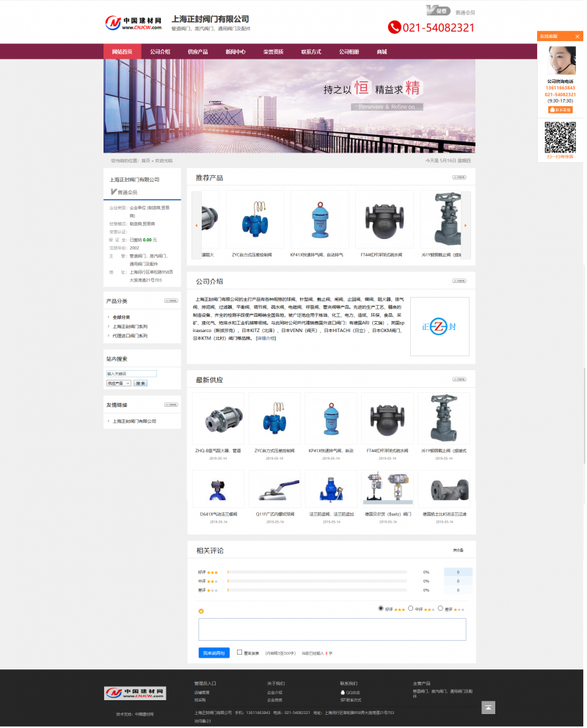Viewport: 587px width, 728px height.
Task: Click the red phone icon in header
Action: click(x=394, y=27)
